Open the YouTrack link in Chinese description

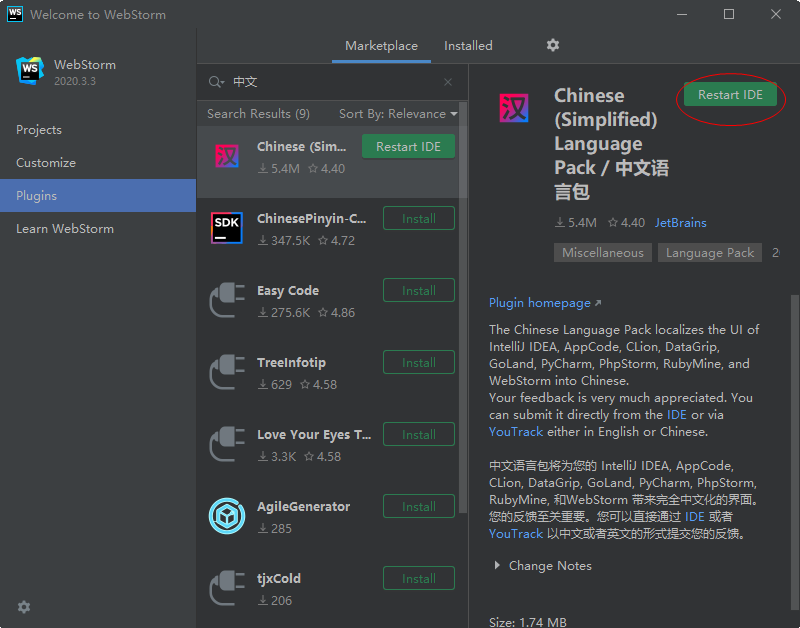(516, 534)
